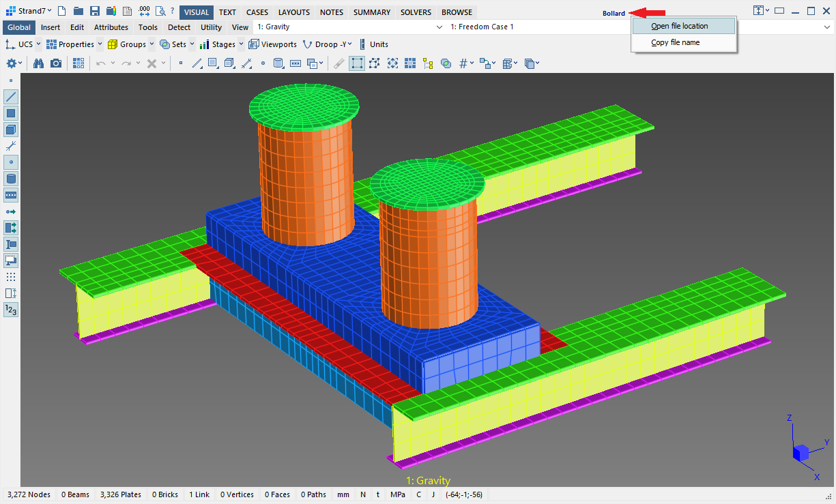Viewport: 836px width, 504px height.
Task: Click the Properties grid icon
Action: [51, 44]
